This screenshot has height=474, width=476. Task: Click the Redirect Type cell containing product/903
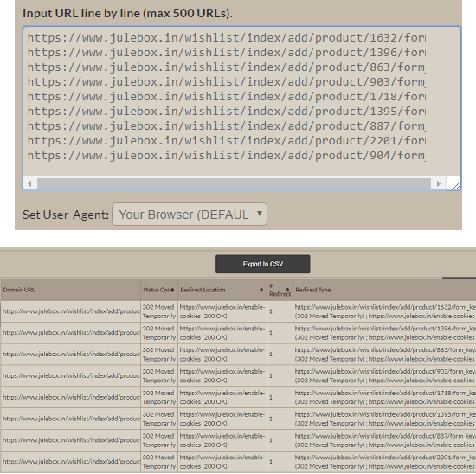coord(384,375)
